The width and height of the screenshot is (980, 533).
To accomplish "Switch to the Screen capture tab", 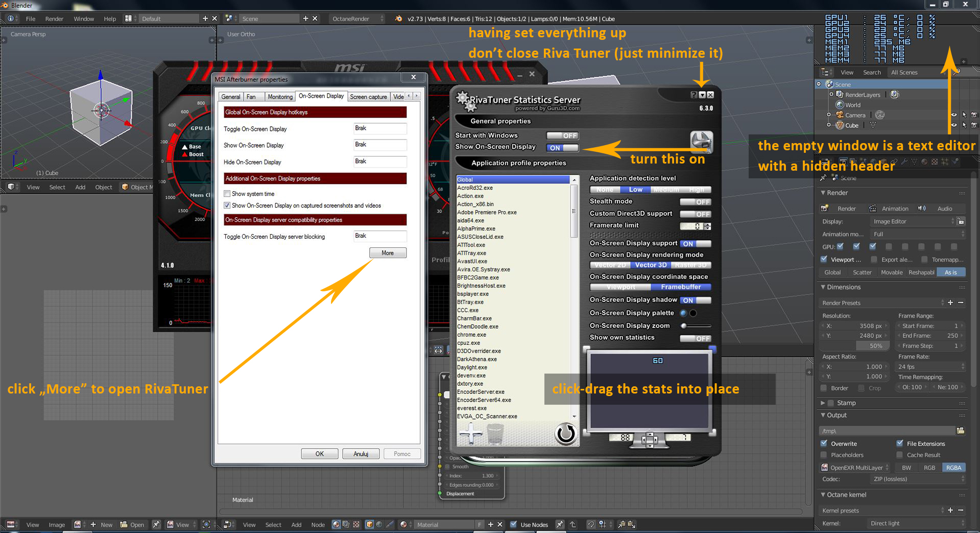I will [x=368, y=97].
